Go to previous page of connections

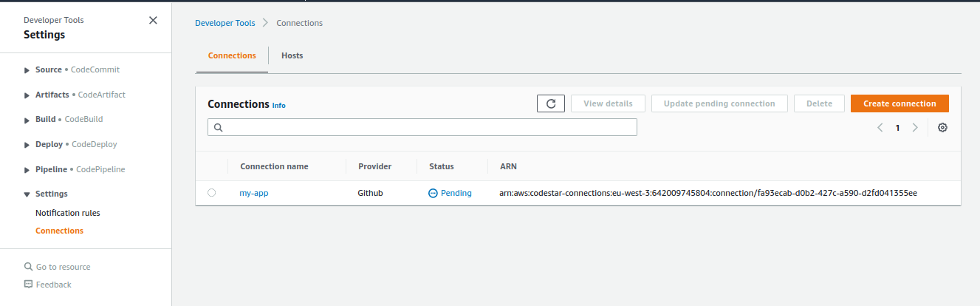tap(880, 127)
